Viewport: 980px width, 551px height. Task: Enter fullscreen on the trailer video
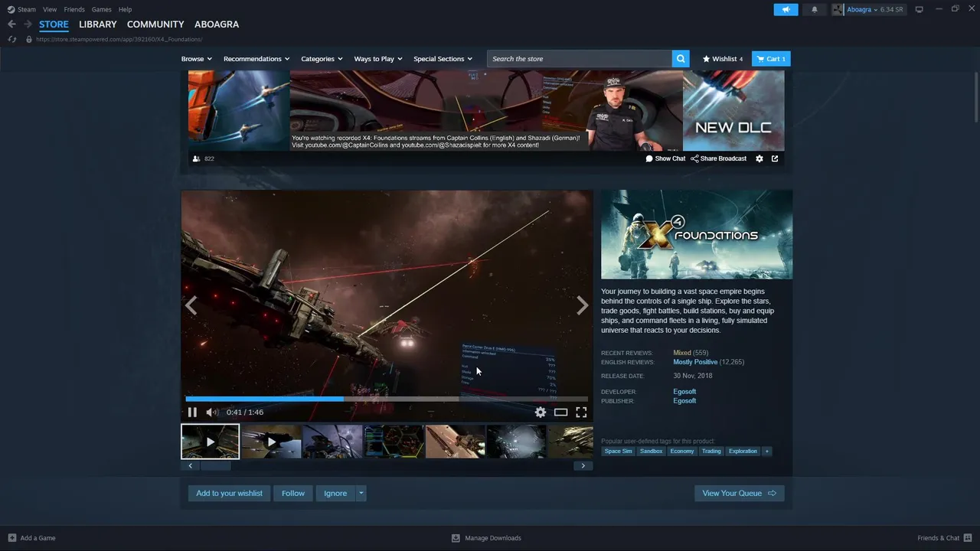(581, 412)
